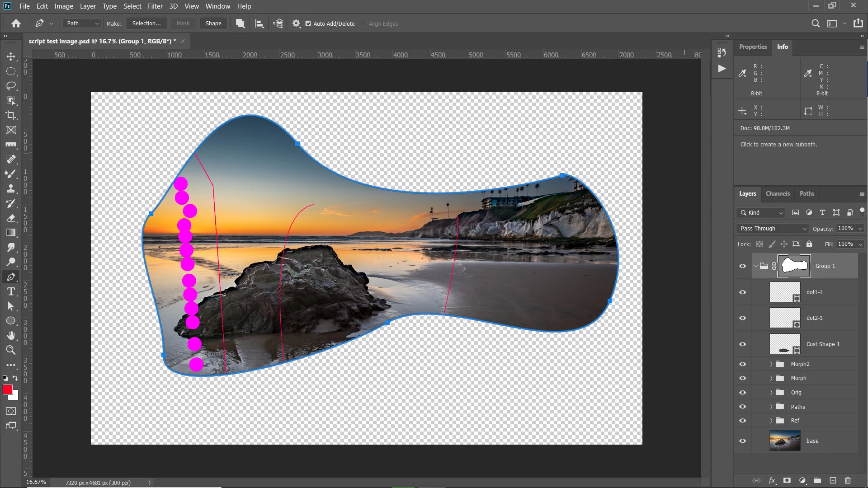Hide the dot1-1 layer
Screen dimensions: 868x488
(742, 292)
